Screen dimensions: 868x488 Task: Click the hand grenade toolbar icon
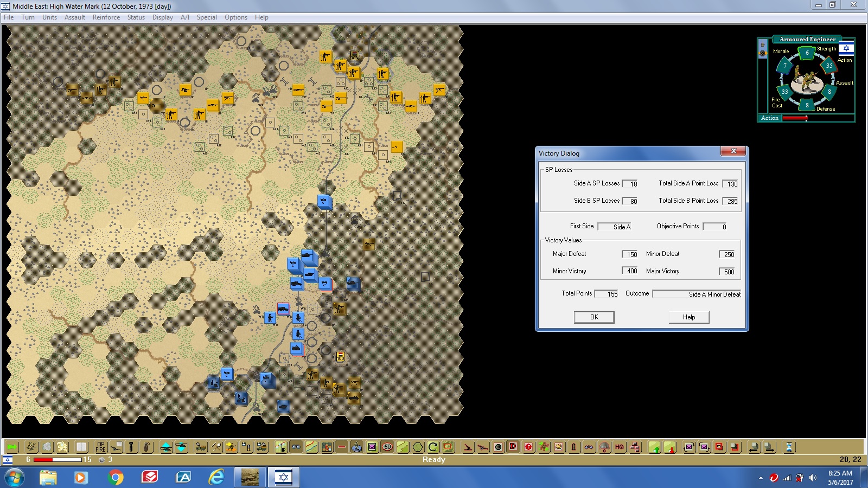pos(146,447)
